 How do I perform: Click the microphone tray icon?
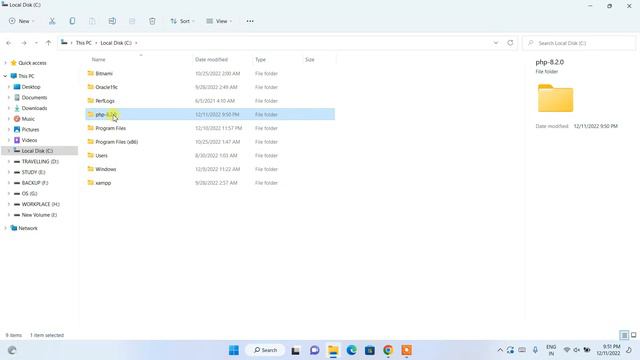coord(535,350)
